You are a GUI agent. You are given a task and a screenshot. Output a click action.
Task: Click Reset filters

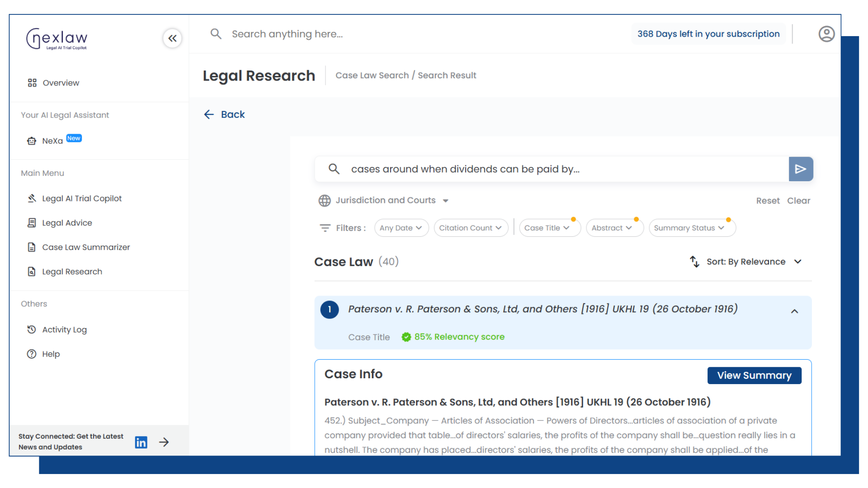click(768, 201)
